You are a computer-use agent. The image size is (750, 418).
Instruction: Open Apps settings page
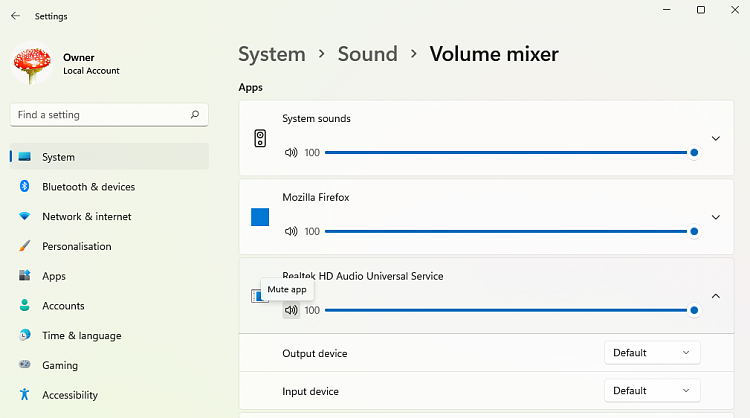54,276
